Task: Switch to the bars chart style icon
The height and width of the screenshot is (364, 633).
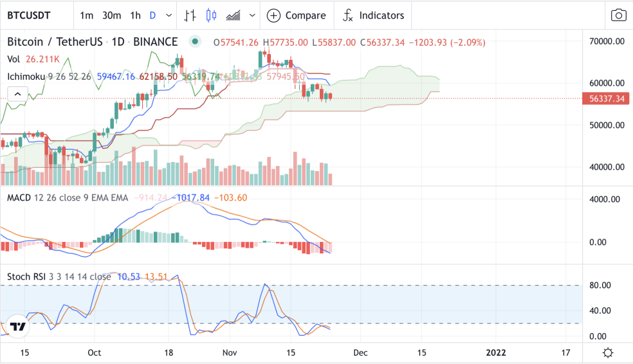Action: point(190,15)
